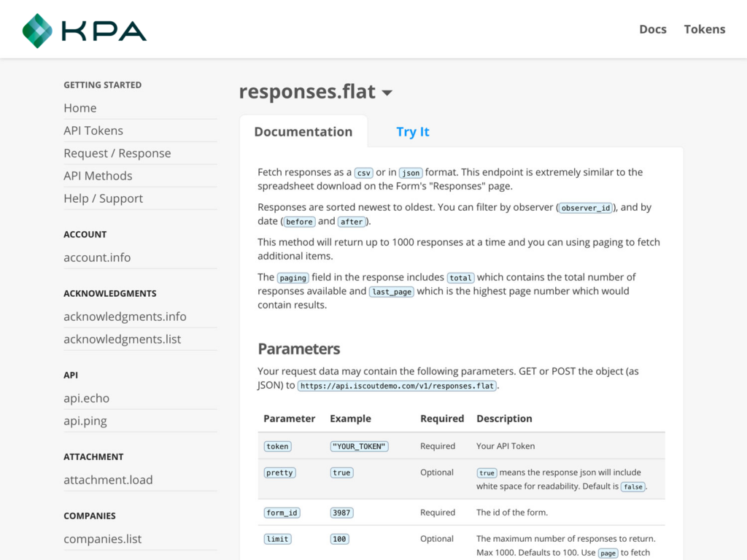Navigate to Home in the sidebar

(x=80, y=108)
